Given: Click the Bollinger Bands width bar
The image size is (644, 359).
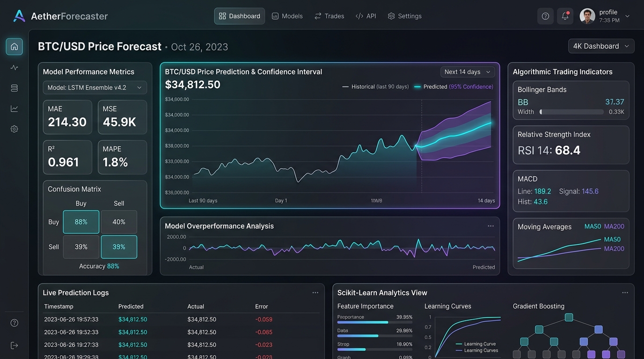Looking at the screenshot, I should 571,112.
